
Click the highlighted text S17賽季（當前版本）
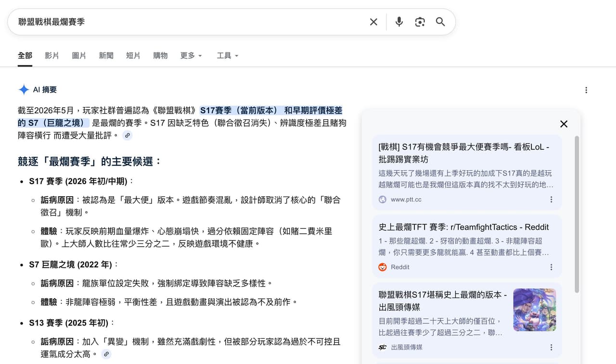tap(240, 111)
